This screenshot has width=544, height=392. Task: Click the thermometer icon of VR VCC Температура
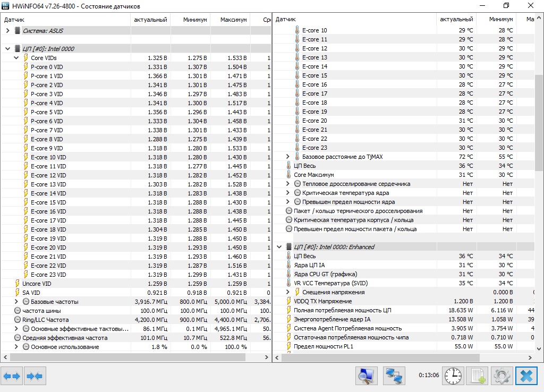[x=288, y=283]
